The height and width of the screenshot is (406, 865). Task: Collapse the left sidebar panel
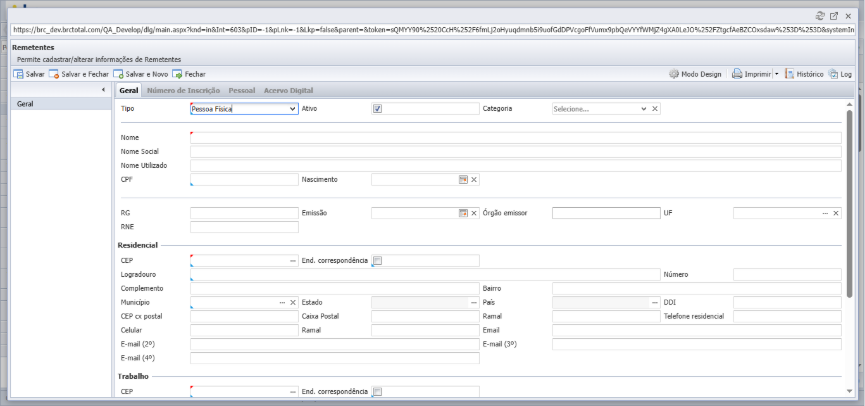(x=103, y=90)
